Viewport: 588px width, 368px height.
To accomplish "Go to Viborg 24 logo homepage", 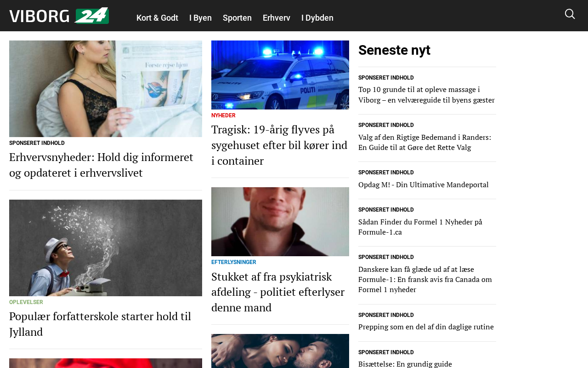I will click(59, 15).
